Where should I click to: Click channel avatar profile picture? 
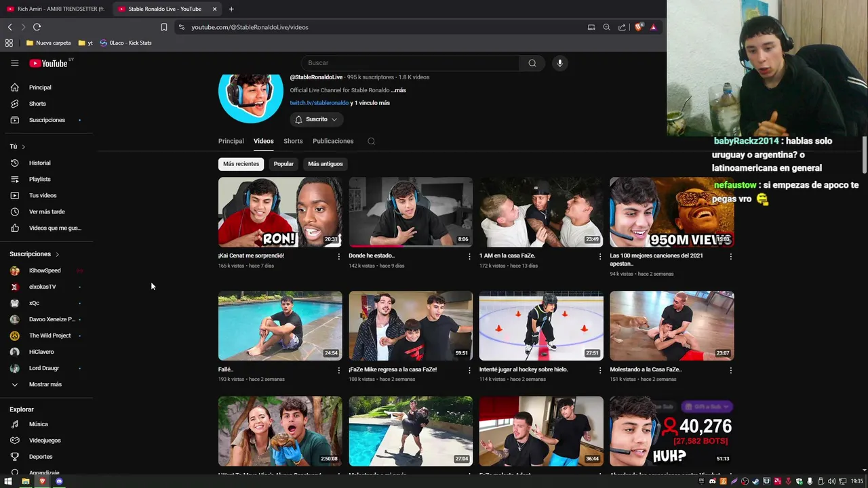[x=250, y=98]
